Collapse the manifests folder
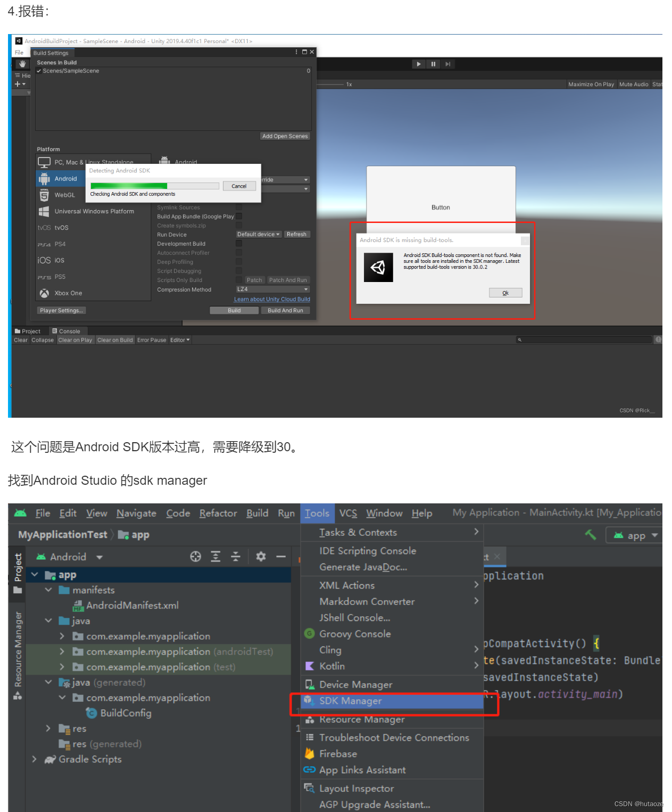The height and width of the screenshot is (812, 672). pos(48,590)
